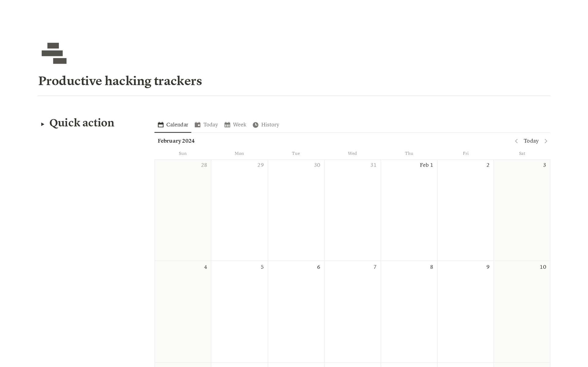Click the February 2024 month label

(x=176, y=141)
